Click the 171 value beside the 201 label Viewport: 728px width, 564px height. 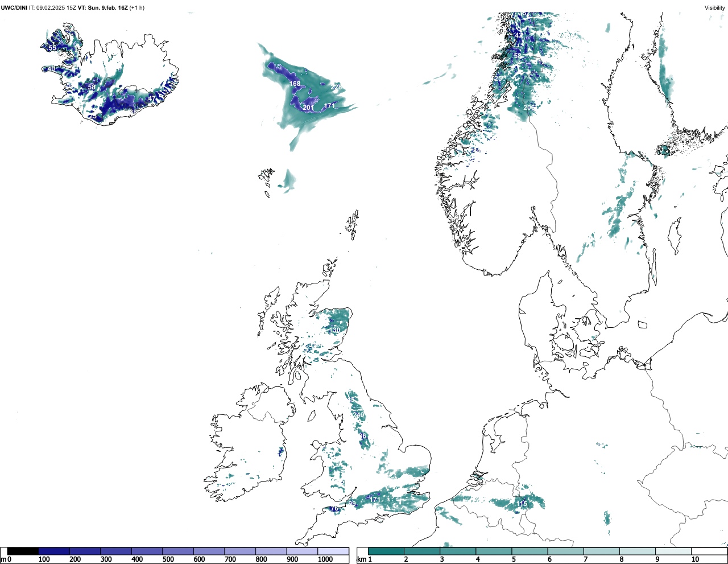pyautogui.click(x=329, y=106)
